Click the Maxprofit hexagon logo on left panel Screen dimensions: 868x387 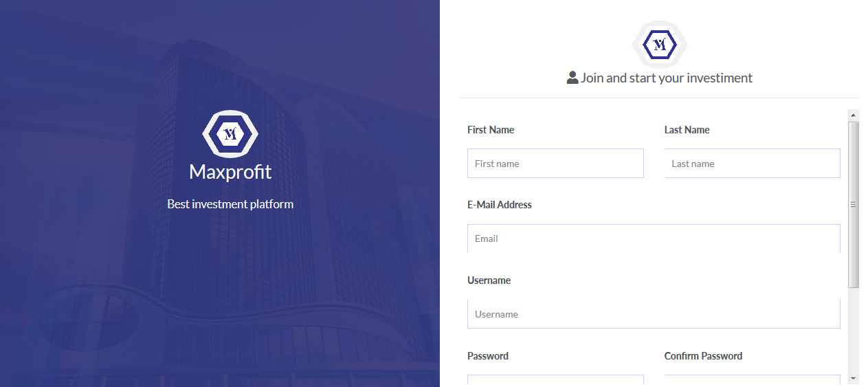tap(230, 133)
